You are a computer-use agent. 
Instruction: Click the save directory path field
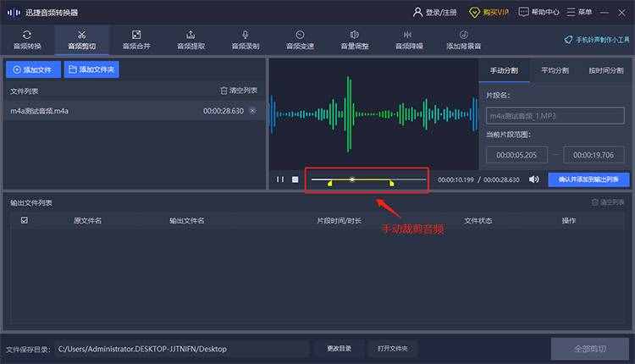tap(182, 349)
